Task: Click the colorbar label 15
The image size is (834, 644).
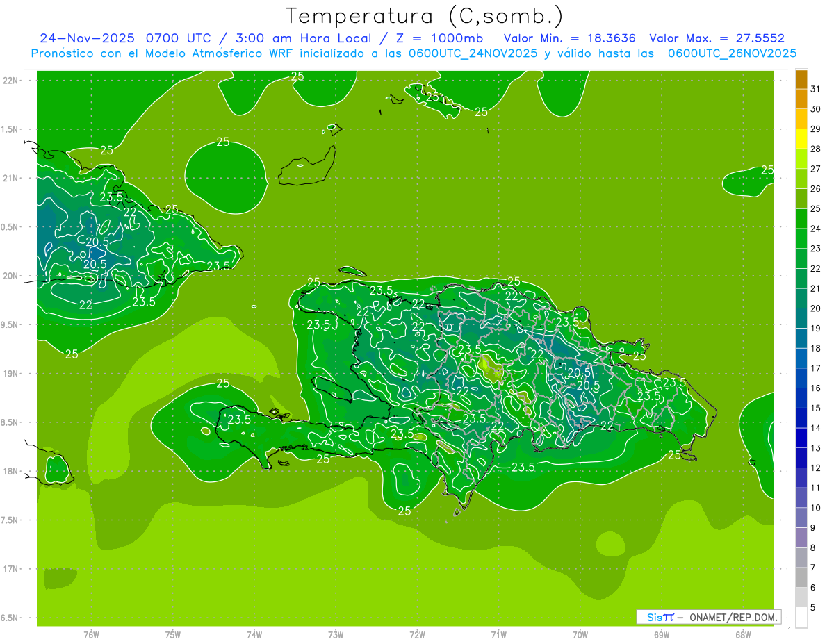Action: point(815,408)
